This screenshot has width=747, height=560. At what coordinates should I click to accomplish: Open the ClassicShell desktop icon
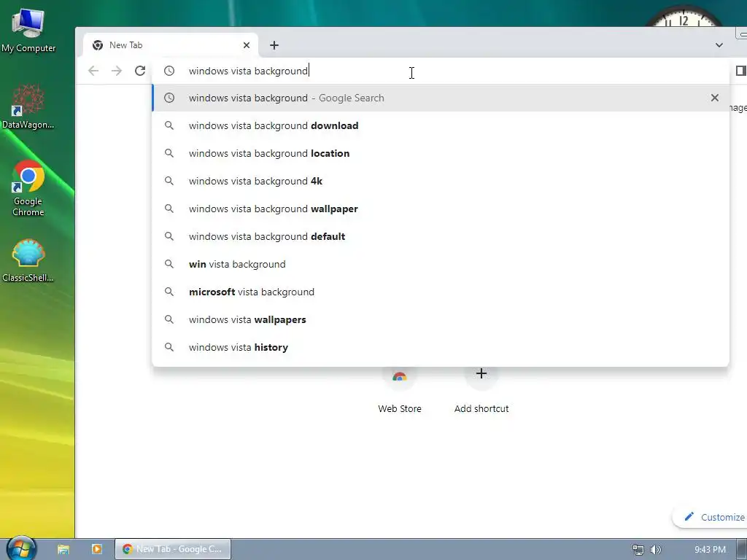click(x=28, y=260)
